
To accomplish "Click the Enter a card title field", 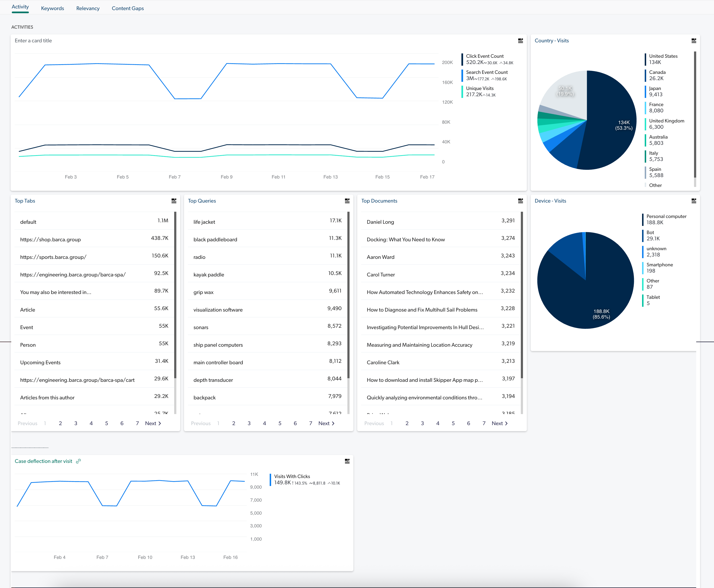I will click(x=33, y=40).
